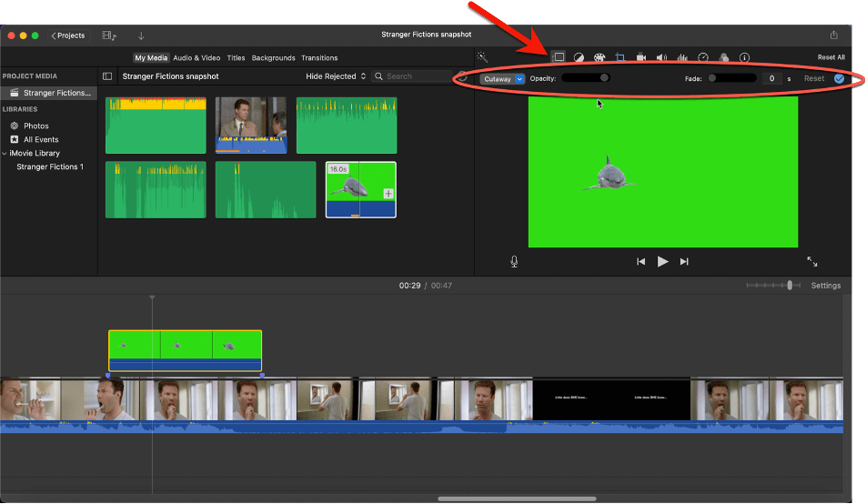Click the media Search field
The image size is (866, 504).
[412, 76]
